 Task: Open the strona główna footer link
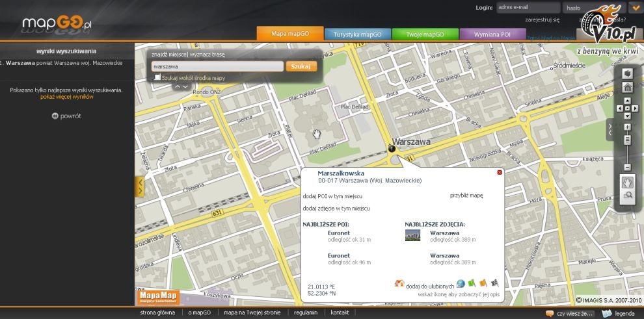click(157, 313)
